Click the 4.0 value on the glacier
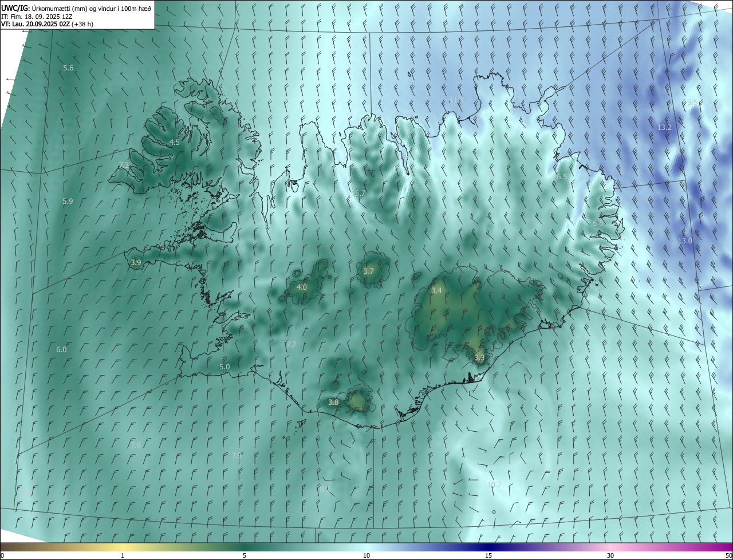This screenshot has height=560, width=733. tap(302, 287)
